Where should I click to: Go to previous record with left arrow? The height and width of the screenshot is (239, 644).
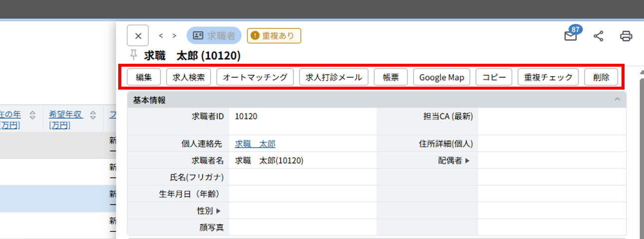coord(161,36)
